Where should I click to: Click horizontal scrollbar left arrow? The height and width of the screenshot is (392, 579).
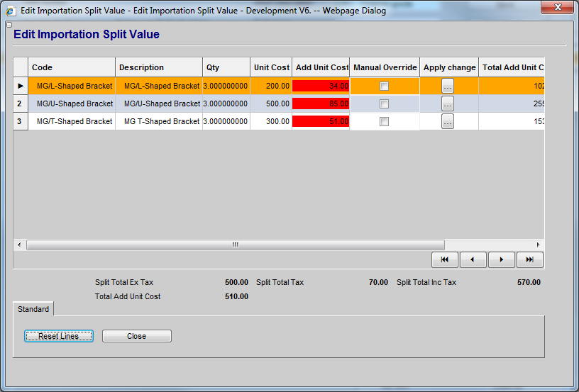(x=19, y=245)
